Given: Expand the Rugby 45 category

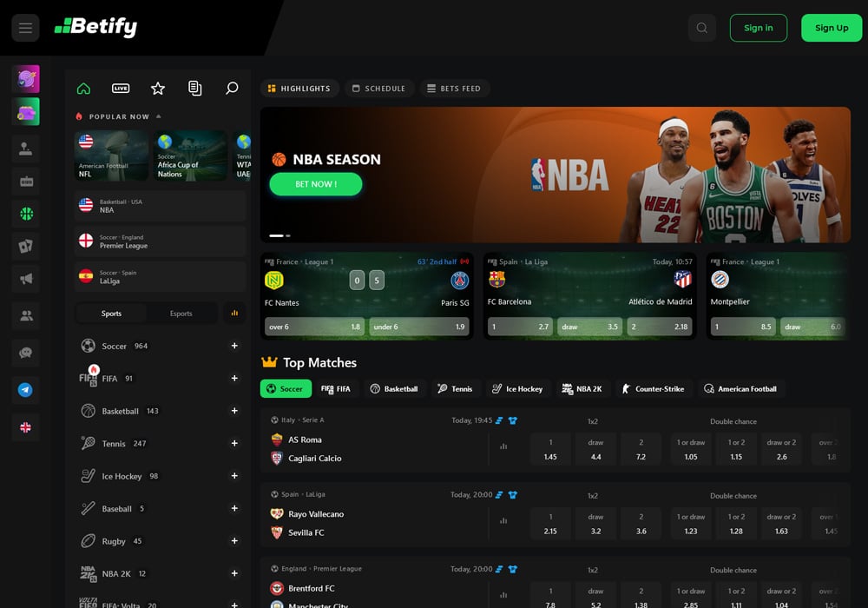Looking at the screenshot, I should 234,541.
